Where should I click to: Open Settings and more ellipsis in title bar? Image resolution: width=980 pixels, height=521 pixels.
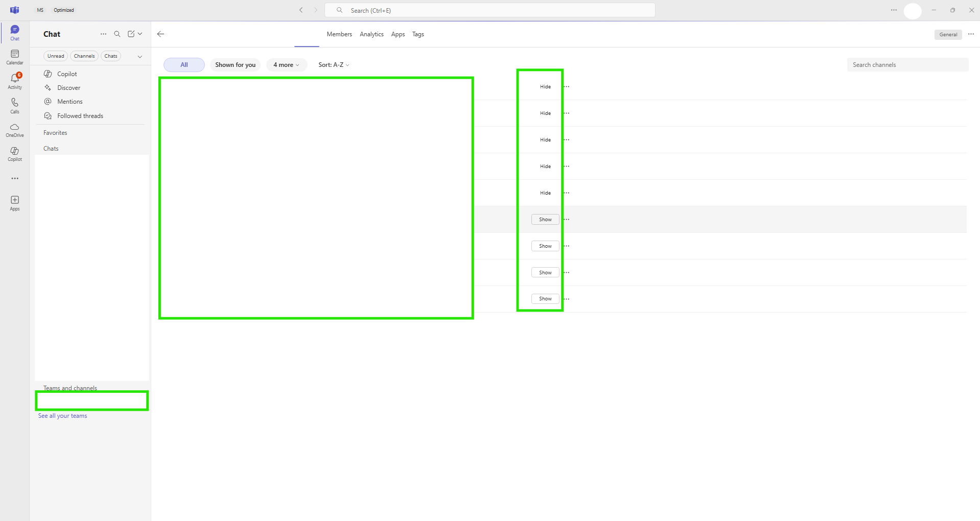(x=894, y=10)
